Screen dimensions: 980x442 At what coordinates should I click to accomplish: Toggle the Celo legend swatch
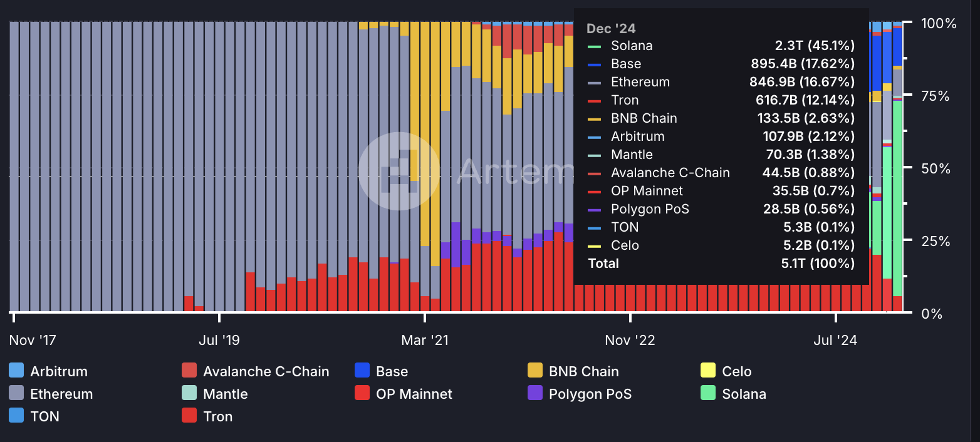[708, 371]
